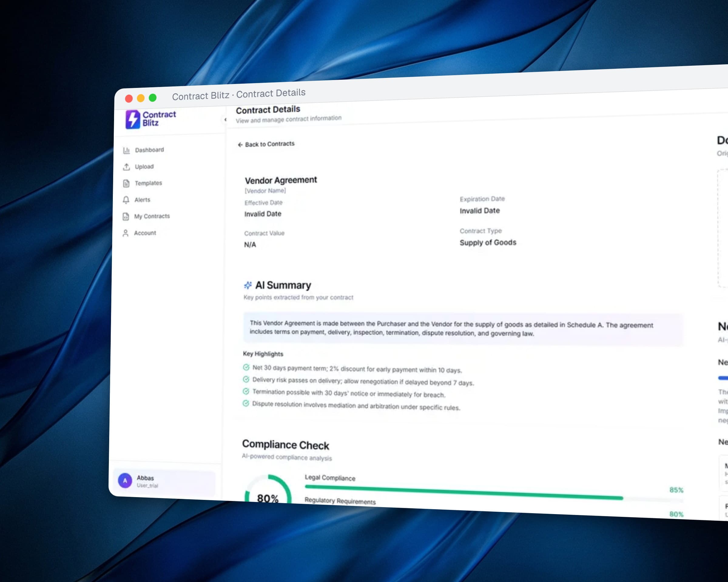Click the Upload arrow icon
The height and width of the screenshot is (582, 728).
[126, 167]
